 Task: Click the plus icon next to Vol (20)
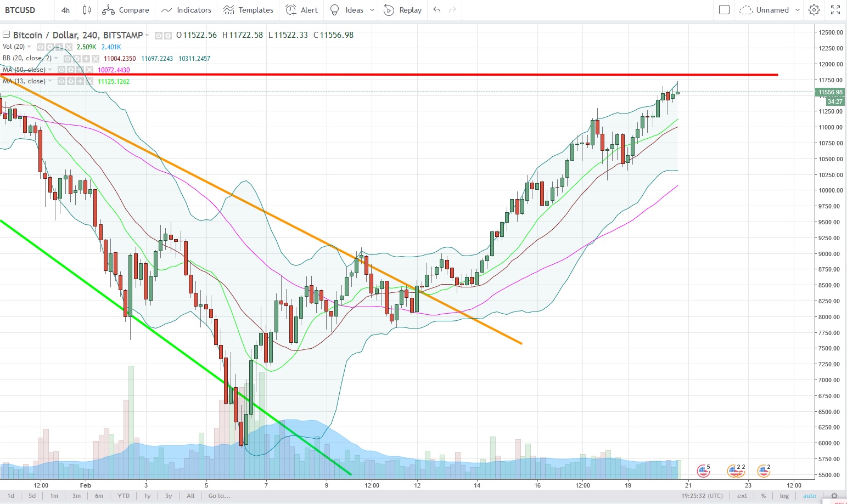click(59, 47)
